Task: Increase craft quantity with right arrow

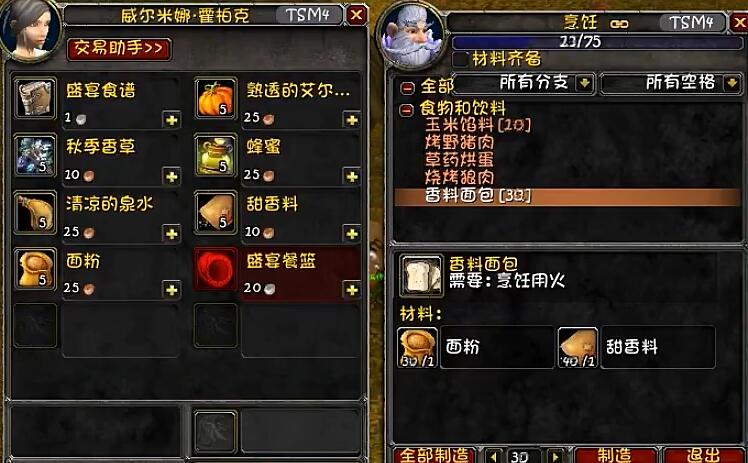Action: (554, 456)
